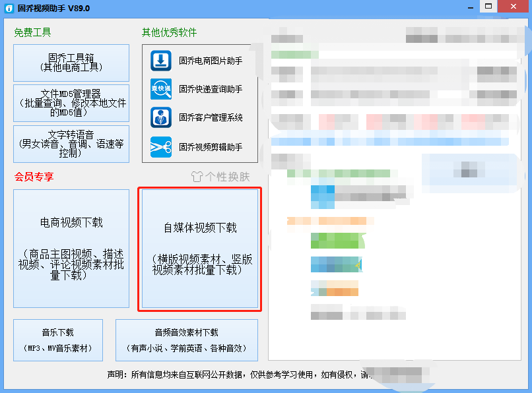Click the 固乔电商图片助手 download icon

point(161,61)
